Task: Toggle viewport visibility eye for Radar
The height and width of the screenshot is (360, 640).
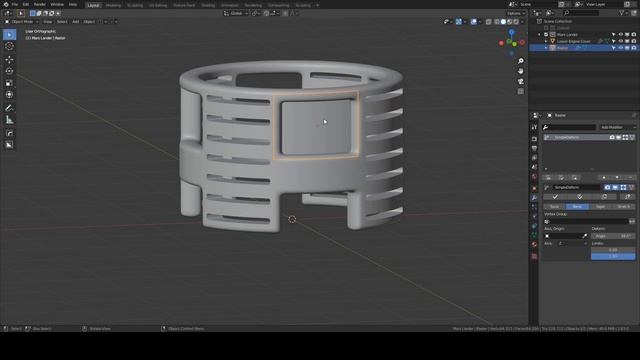Action: (620, 48)
